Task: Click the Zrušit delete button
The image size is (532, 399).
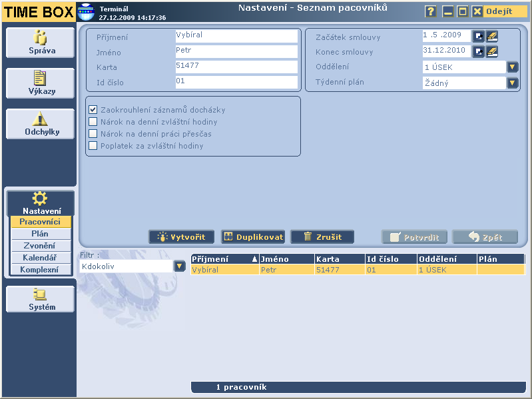Action: (x=322, y=237)
